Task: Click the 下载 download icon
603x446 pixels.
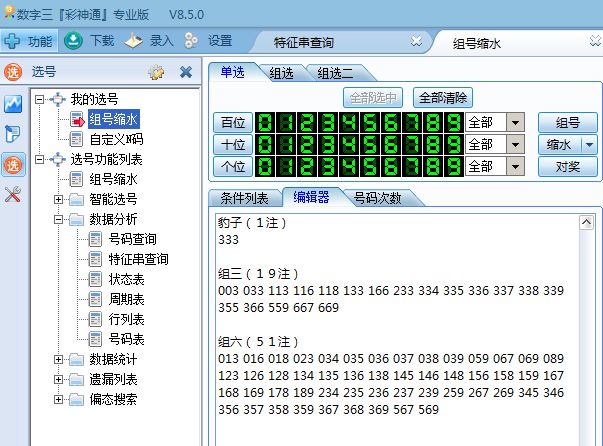Action: tap(73, 40)
